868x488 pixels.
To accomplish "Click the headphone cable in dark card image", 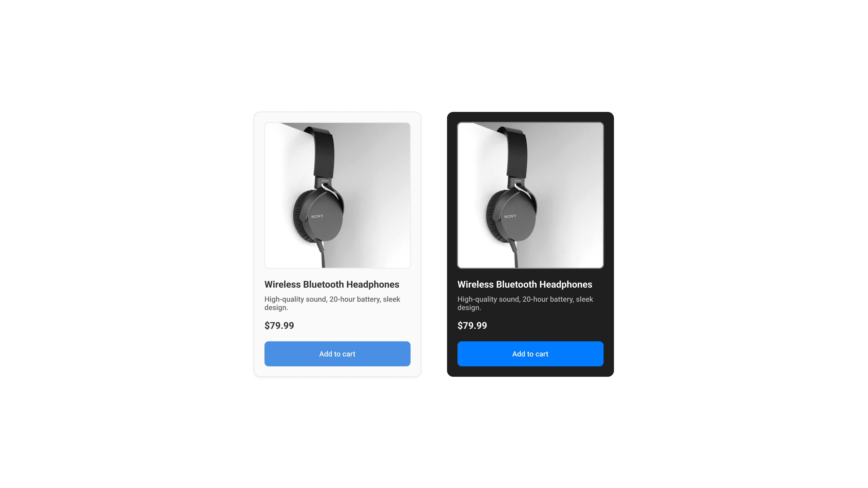I will point(515,254).
